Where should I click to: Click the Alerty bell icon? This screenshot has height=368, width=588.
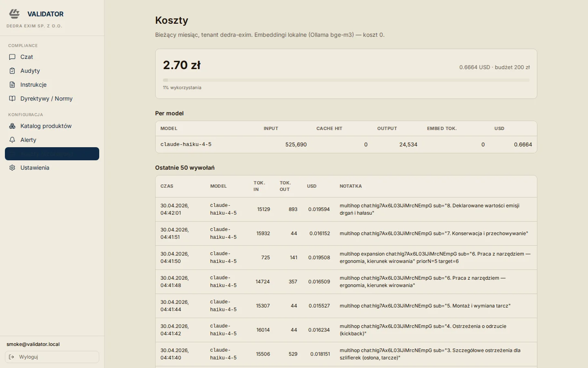click(12, 140)
